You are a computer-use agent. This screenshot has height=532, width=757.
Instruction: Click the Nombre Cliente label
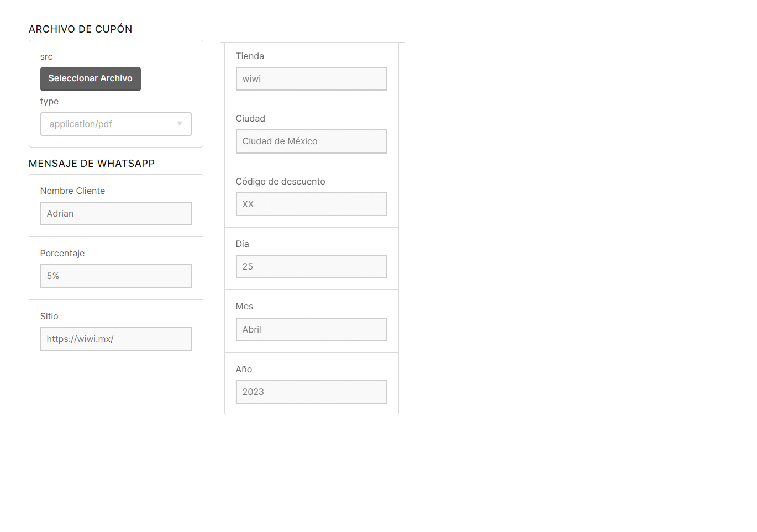point(72,191)
